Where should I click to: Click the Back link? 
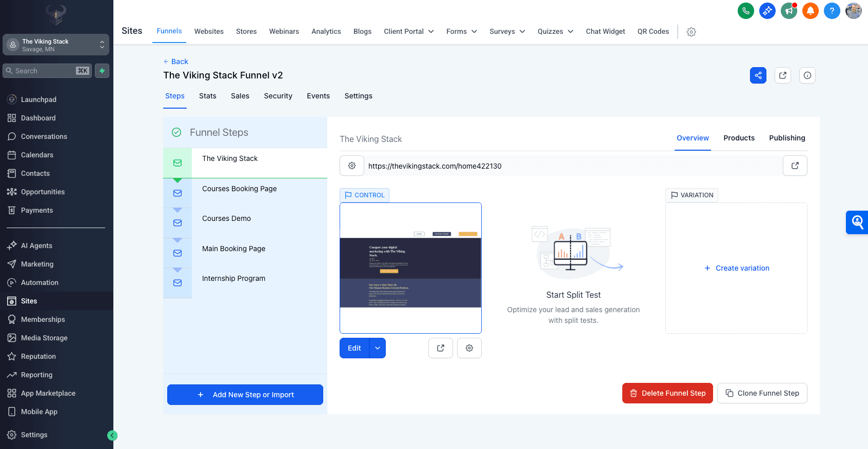pyautogui.click(x=175, y=62)
